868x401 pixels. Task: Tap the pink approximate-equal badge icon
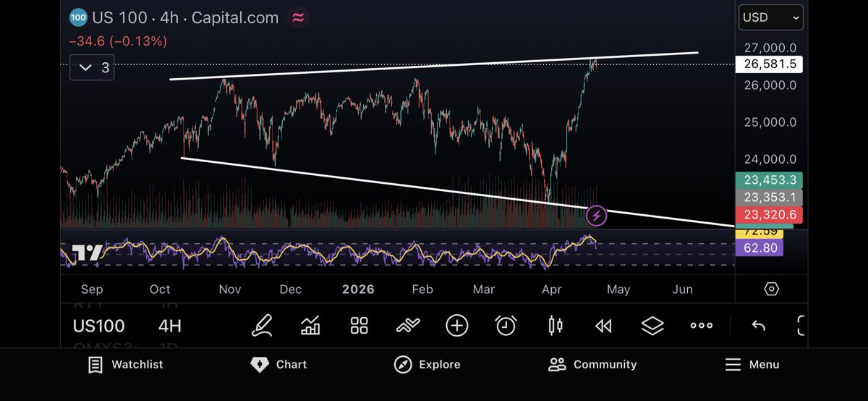(x=298, y=18)
